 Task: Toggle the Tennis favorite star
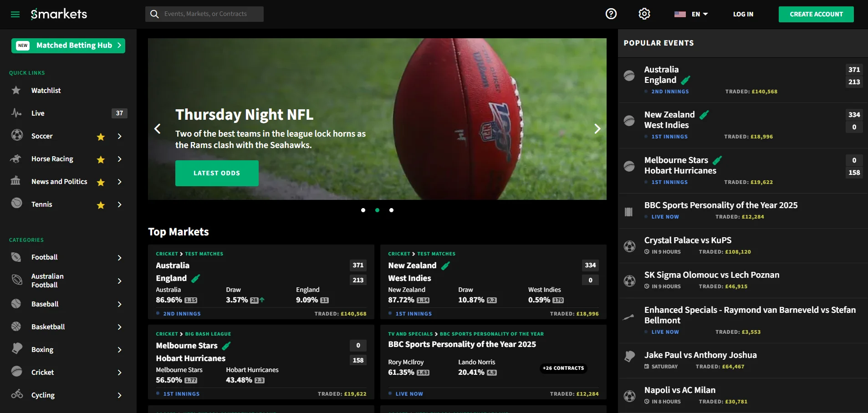pos(101,205)
